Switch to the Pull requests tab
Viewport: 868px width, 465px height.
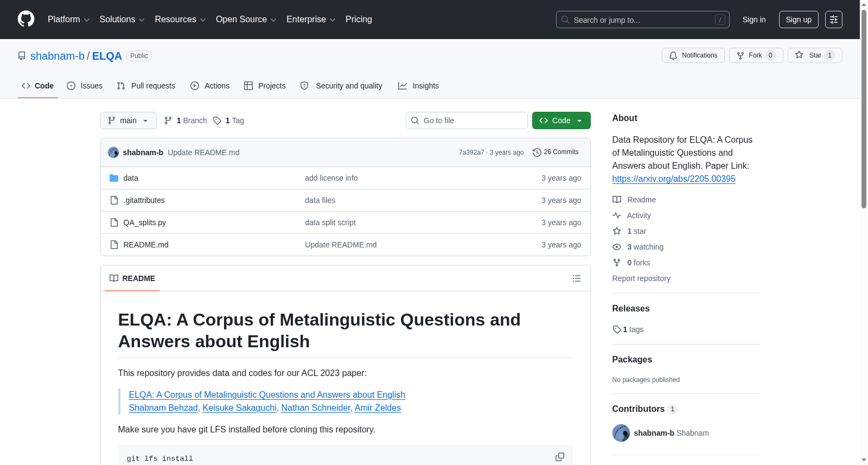coord(146,86)
